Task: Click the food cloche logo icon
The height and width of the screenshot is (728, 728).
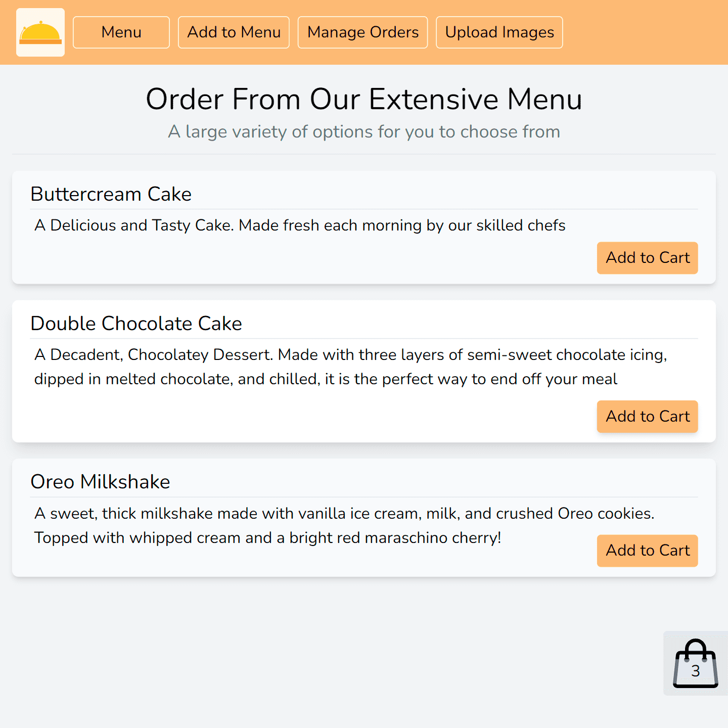Action: [x=40, y=32]
